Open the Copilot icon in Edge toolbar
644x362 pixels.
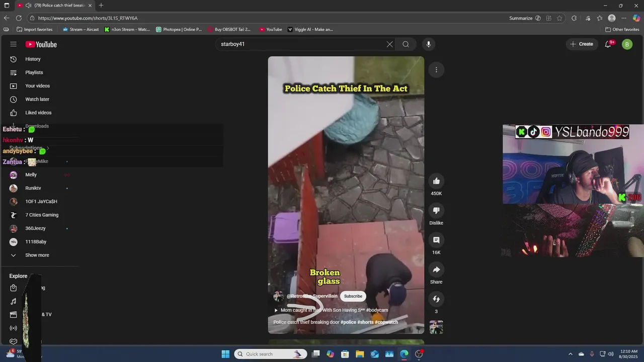pyautogui.click(x=636, y=18)
